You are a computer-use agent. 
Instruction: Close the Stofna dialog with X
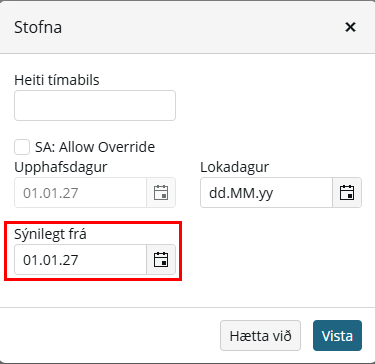[350, 27]
